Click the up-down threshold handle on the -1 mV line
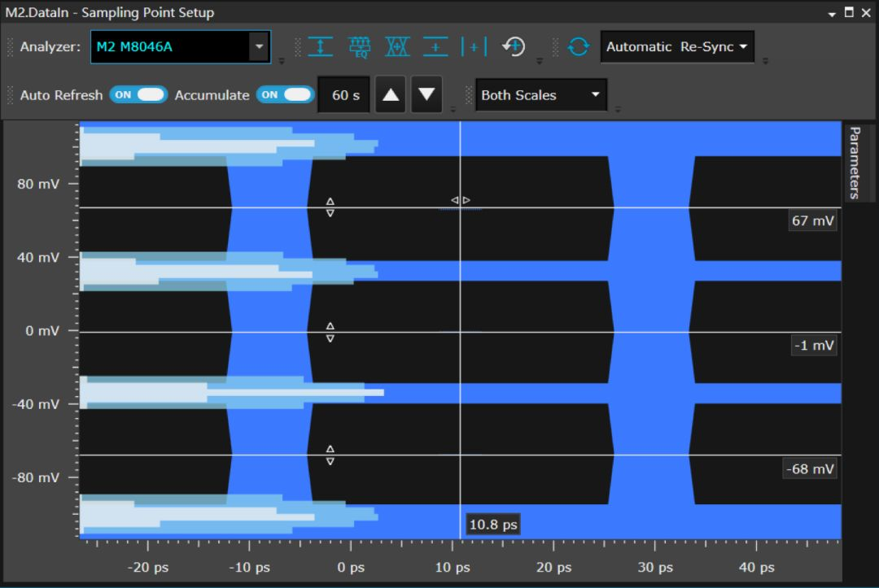 tap(330, 332)
